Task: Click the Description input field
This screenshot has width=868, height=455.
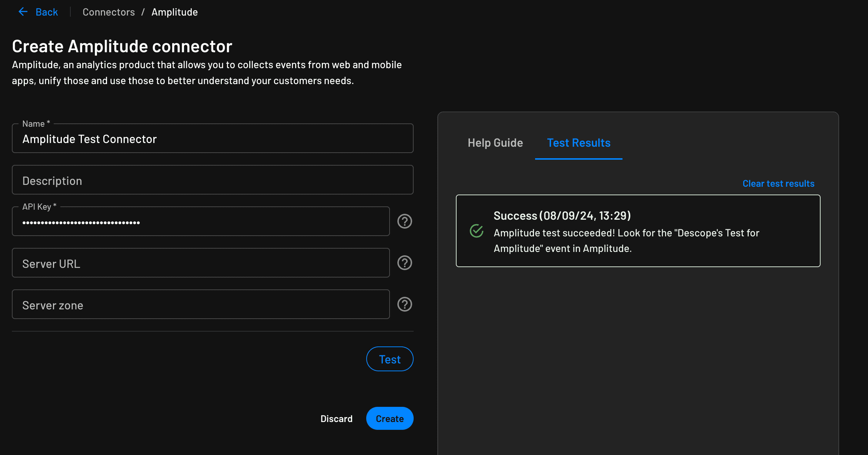Action: pos(212,180)
